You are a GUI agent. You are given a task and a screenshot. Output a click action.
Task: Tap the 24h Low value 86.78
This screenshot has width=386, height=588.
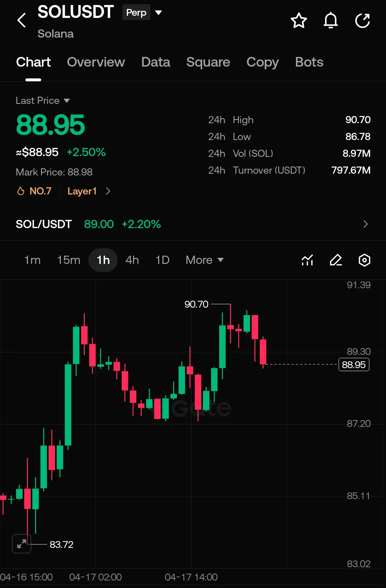tap(358, 136)
